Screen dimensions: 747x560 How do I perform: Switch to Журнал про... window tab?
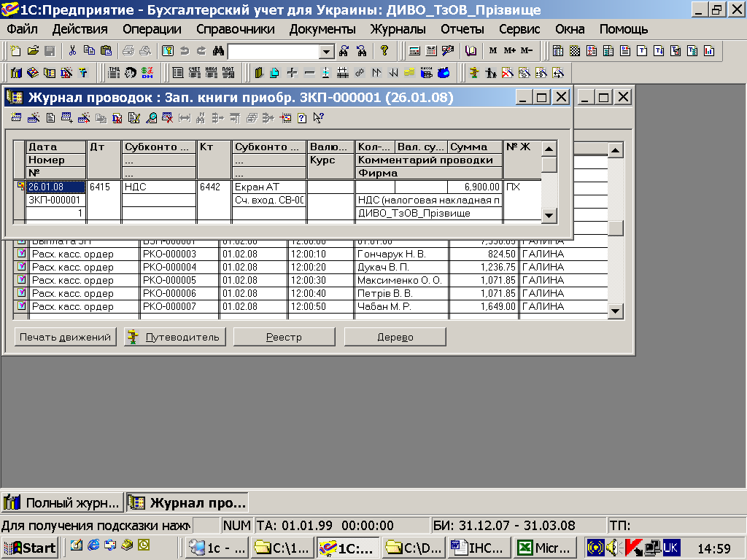tap(187, 502)
